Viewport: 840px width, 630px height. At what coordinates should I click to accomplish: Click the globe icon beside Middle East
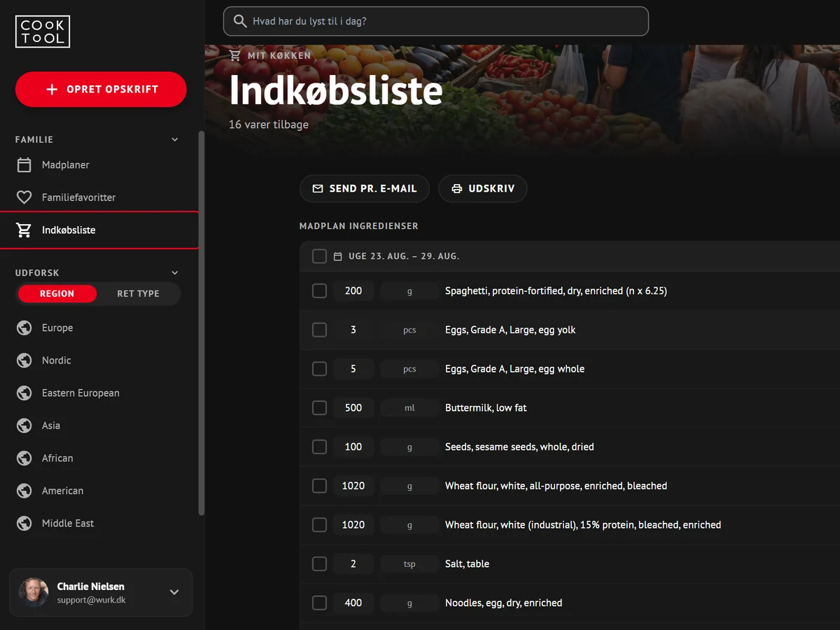(24, 523)
